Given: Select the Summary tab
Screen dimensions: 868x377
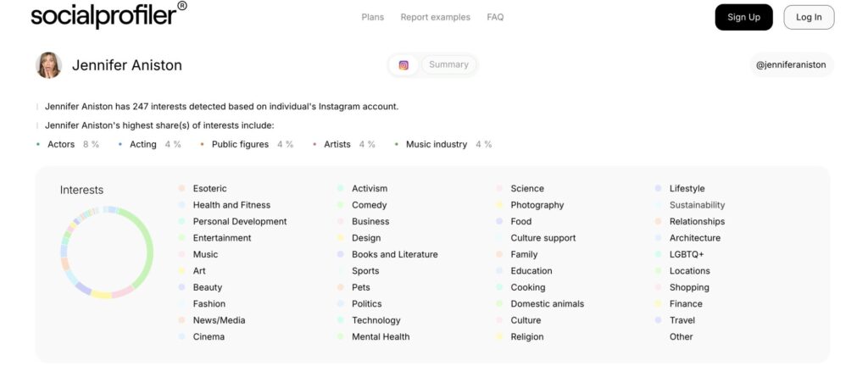Looking at the screenshot, I should [x=448, y=65].
